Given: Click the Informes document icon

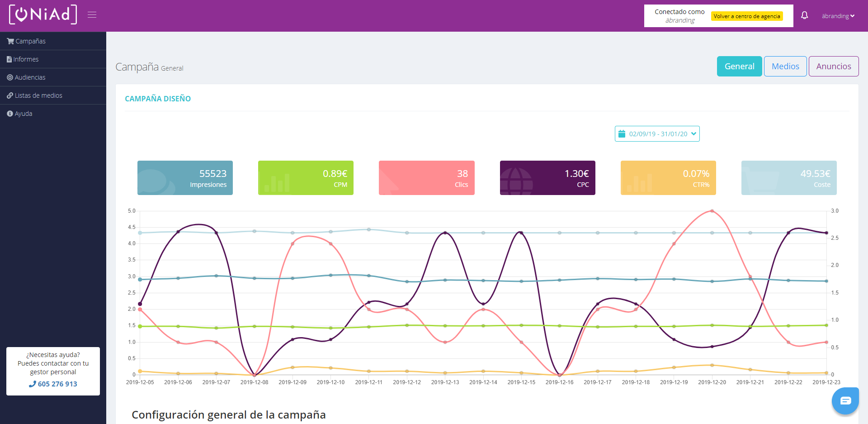Looking at the screenshot, I should click(x=9, y=59).
